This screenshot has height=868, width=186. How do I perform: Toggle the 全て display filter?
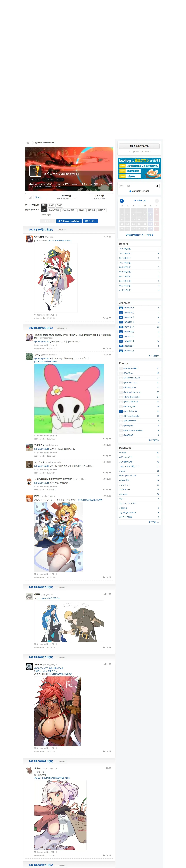point(44,210)
